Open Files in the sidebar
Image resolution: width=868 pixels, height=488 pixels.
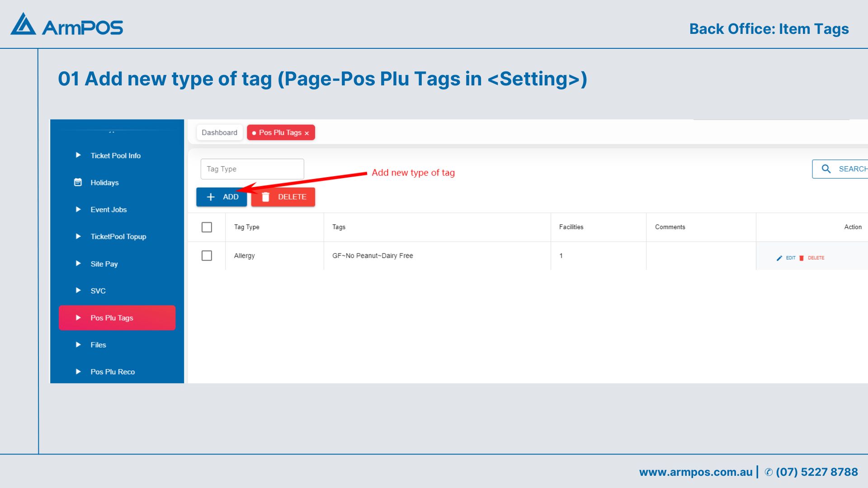[x=98, y=345]
